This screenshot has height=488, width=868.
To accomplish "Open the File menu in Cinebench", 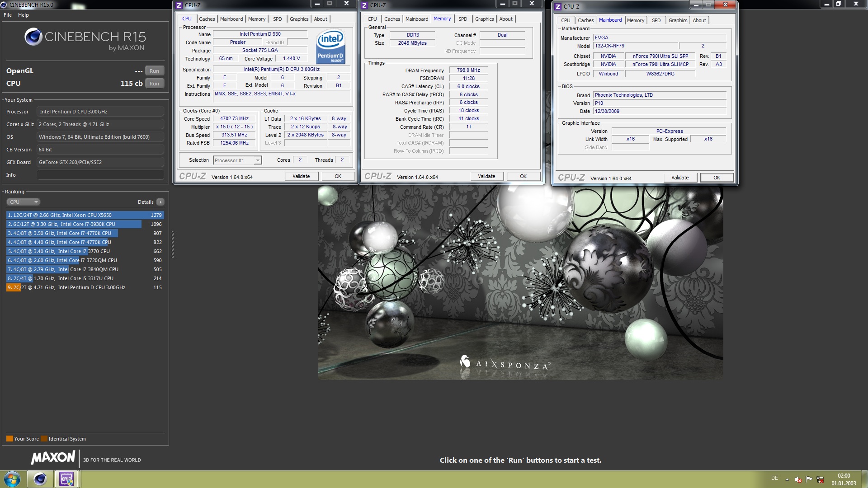I will [8, 15].
